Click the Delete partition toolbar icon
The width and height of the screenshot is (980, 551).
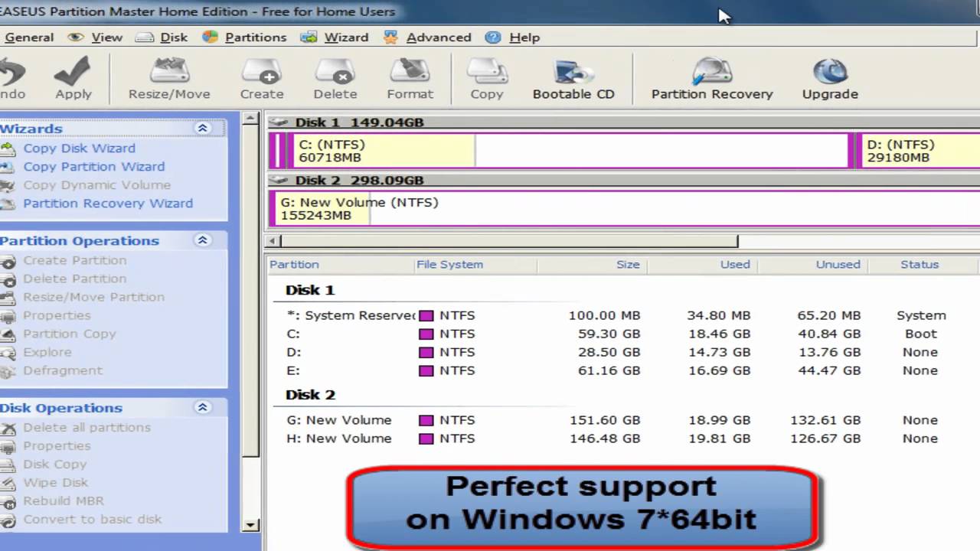click(335, 79)
